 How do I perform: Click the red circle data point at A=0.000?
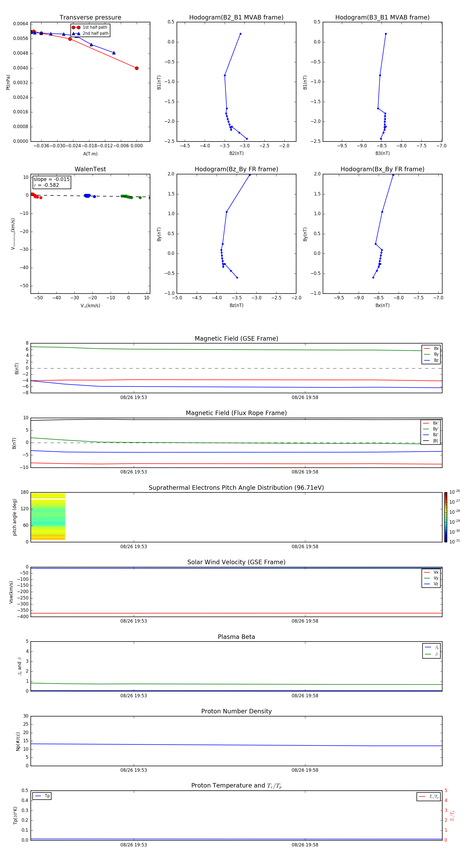pyautogui.click(x=137, y=68)
